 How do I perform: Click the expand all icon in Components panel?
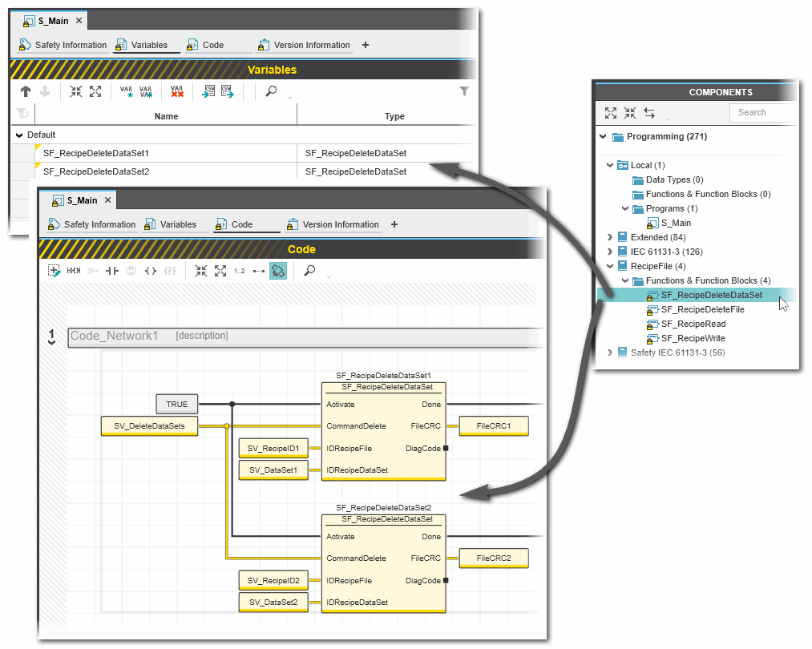click(611, 113)
